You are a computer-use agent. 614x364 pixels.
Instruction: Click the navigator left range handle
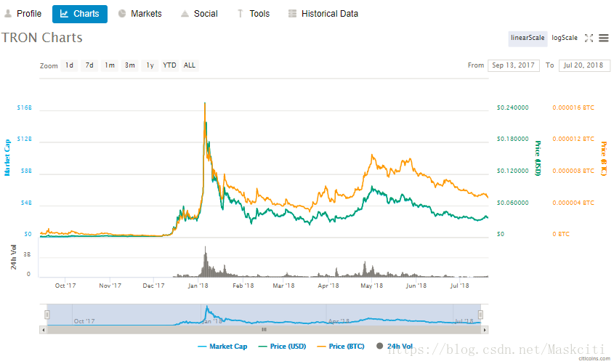tap(47, 315)
